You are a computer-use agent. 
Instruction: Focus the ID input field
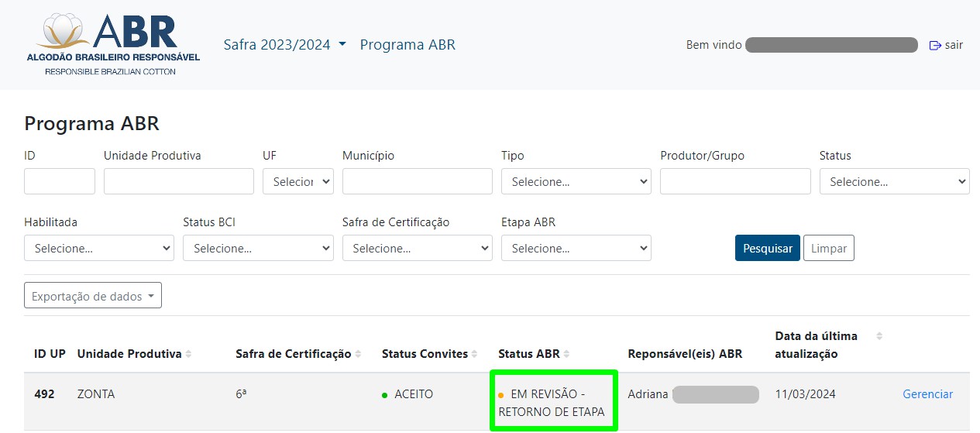60,181
